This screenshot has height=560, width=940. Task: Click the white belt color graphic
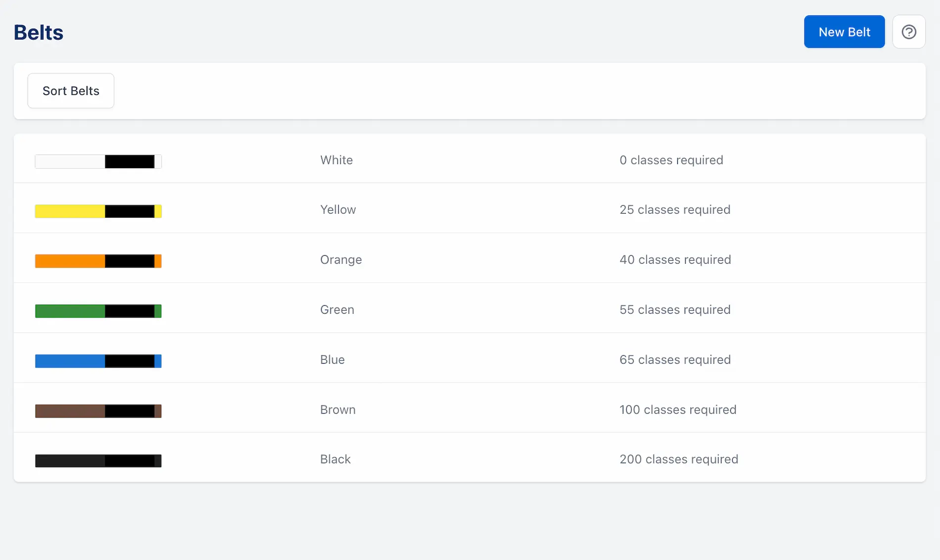click(98, 161)
